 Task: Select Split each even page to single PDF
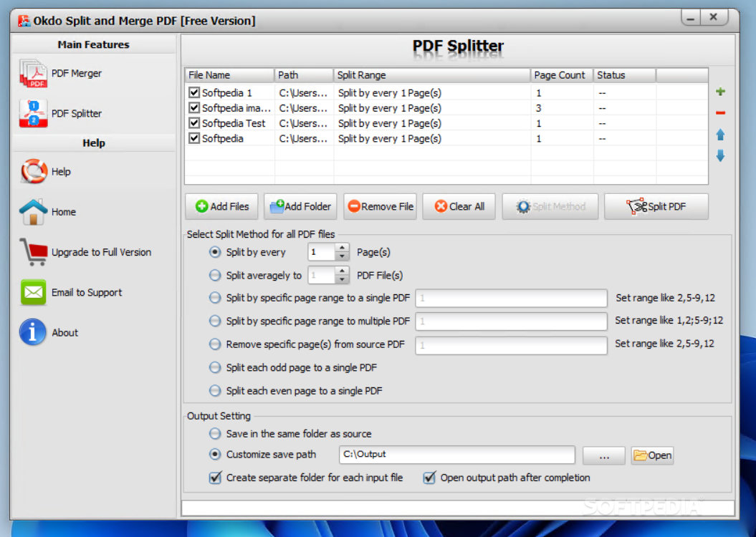(215, 391)
